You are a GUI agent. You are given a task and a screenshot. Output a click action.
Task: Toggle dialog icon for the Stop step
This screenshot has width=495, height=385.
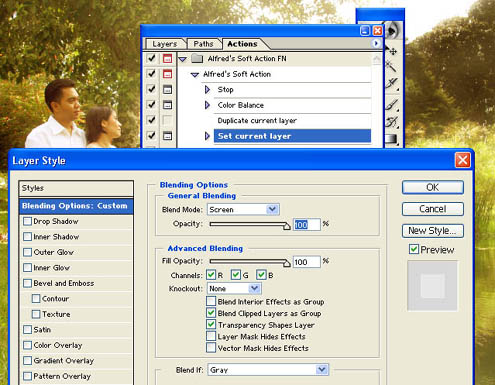click(x=167, y=89)
